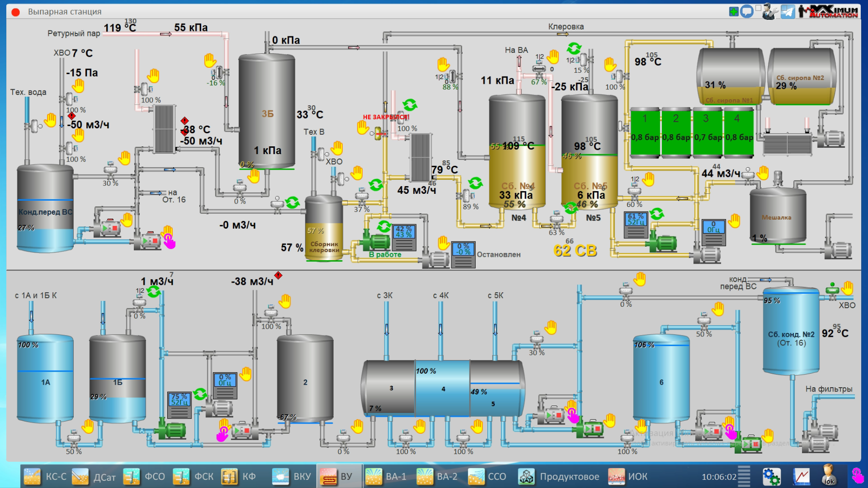Click the green running pump labeled В работе
868x488 pixels.
tap(375, 241)
